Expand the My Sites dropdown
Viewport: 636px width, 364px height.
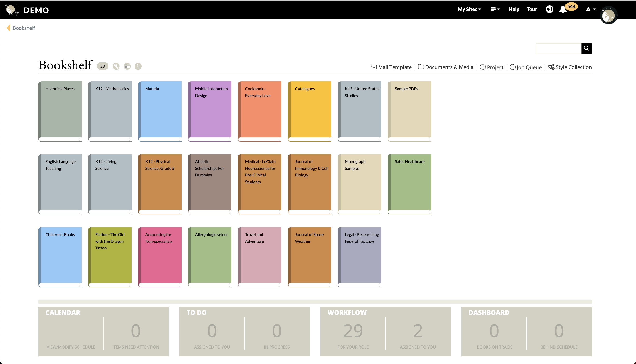[x=469, y=9]
